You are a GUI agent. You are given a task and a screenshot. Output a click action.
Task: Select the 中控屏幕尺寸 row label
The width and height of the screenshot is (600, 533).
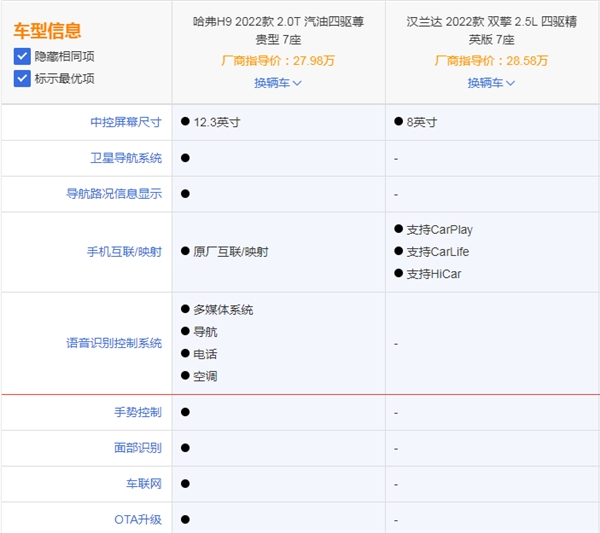(x=125, y=122)
